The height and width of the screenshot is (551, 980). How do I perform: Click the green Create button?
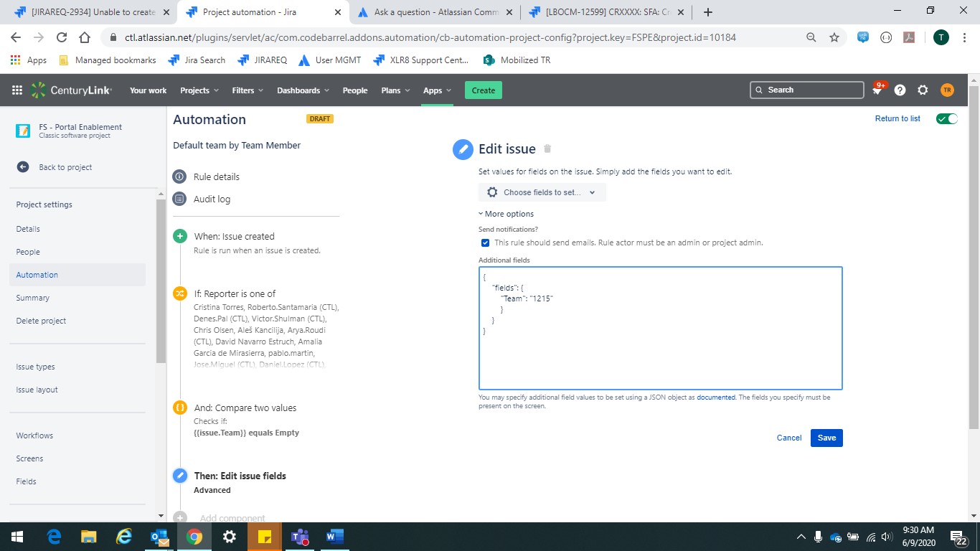(x=484, y=90)
